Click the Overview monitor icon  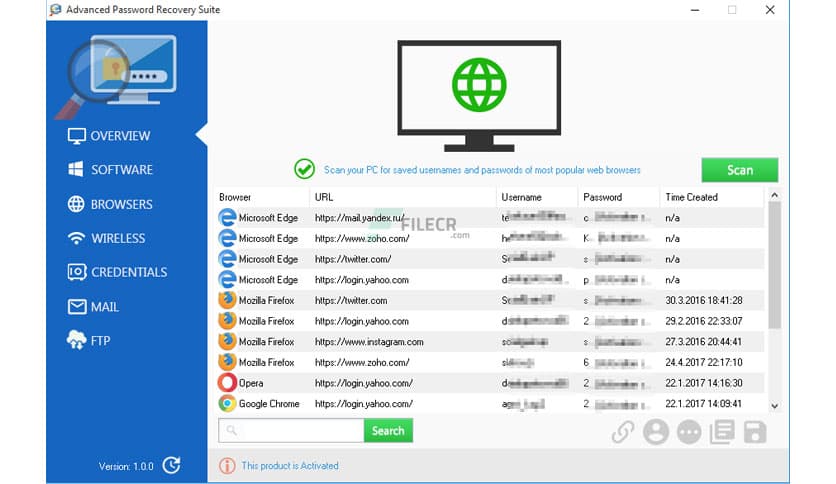click(x=76, y=136)
